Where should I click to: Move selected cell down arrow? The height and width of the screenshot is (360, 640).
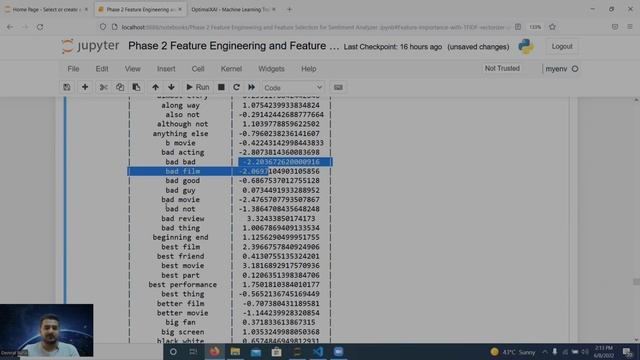[x=171, y=87]
